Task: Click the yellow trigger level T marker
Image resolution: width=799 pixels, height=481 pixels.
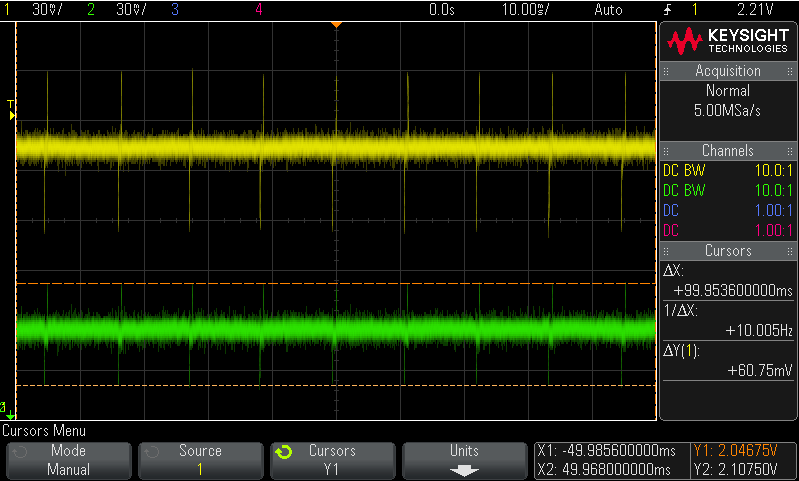Action: [x=11, y=110]
